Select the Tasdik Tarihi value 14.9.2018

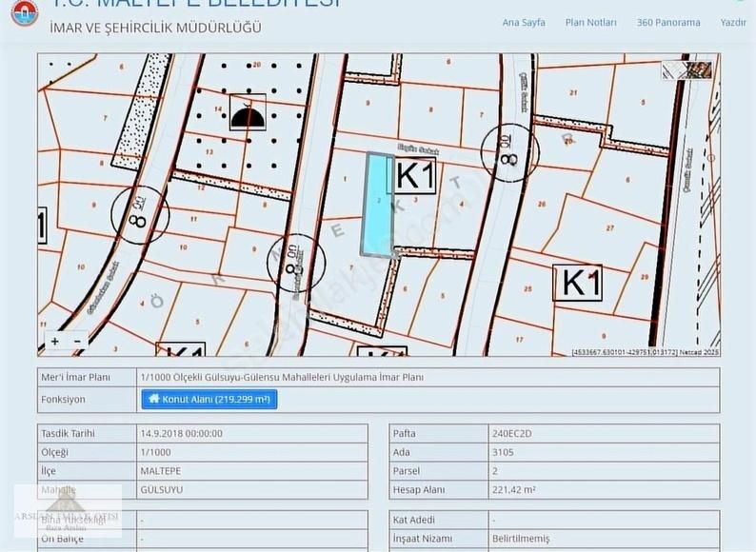coord(181,433)
